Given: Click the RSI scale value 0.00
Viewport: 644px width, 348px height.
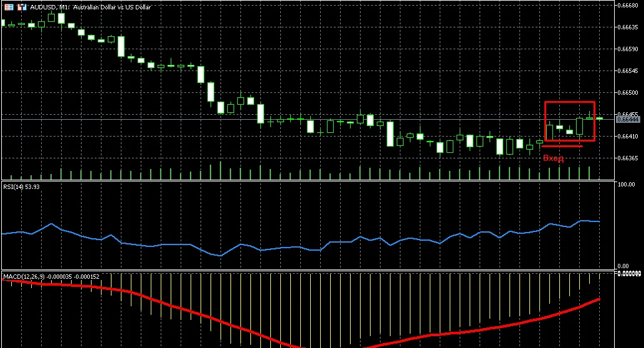Looking at the screenshot, I should tap(623, 266).
